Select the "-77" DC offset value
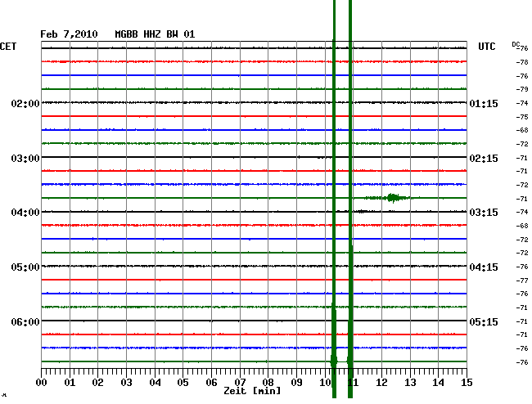The image size is (532, 404). coord(522,281)
